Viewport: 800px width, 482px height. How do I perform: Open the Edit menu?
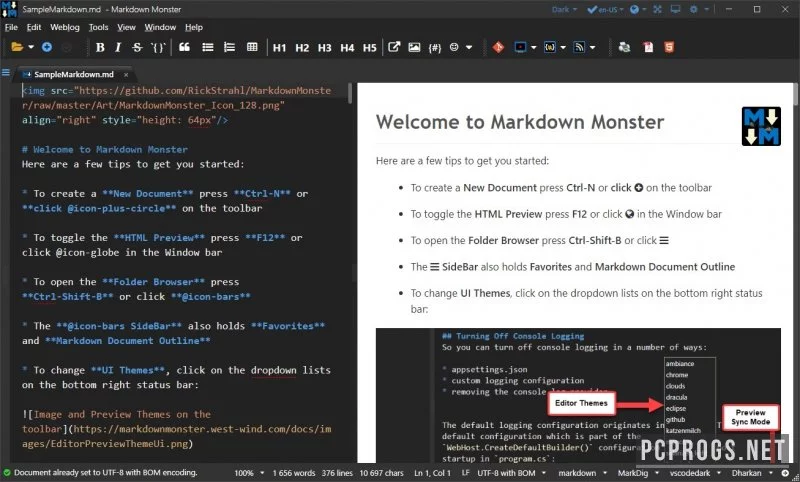pos(34,27)
